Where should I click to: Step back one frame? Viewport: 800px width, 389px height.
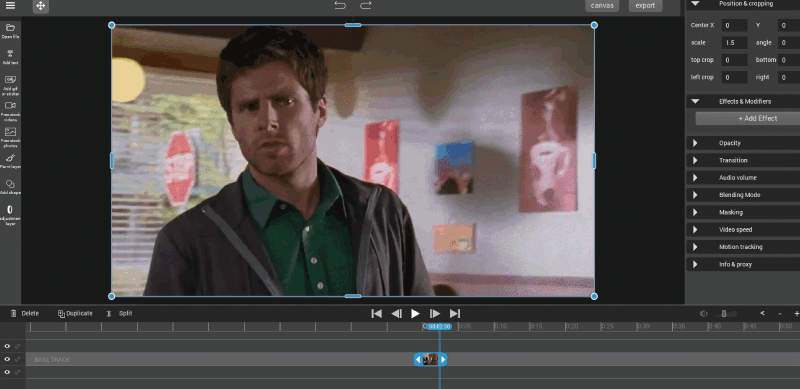pos(396,313)
